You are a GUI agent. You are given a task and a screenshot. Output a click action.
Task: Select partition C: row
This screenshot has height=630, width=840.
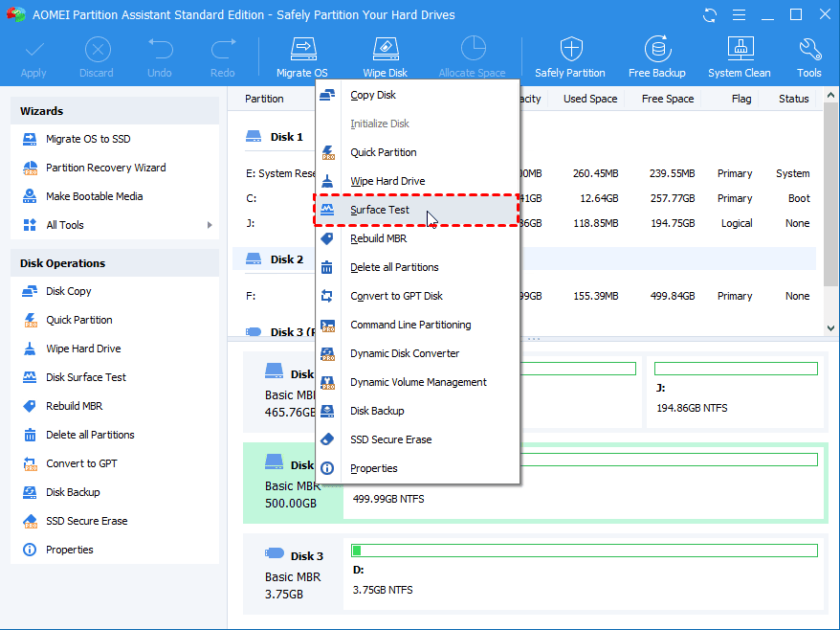(525, 198)
